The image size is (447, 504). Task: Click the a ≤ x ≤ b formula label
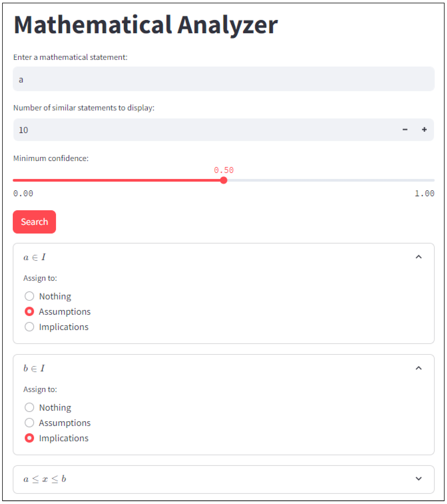(45, 479)
